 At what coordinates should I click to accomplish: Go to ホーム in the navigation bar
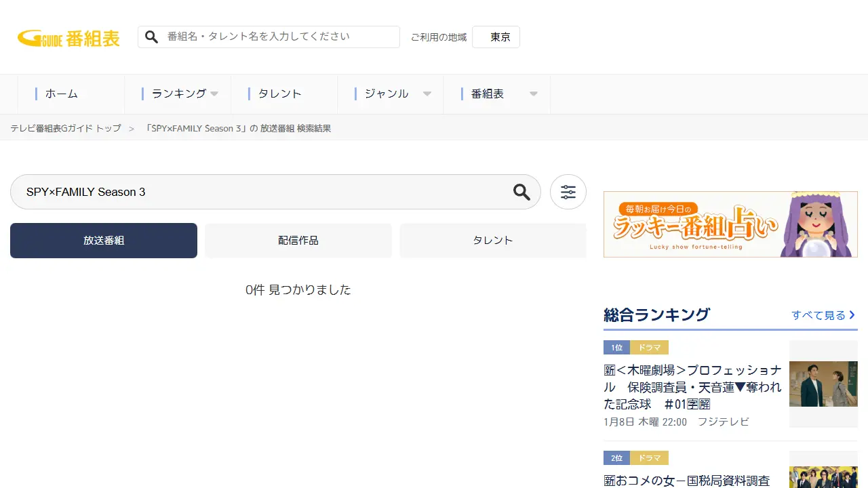click(62, 94)
